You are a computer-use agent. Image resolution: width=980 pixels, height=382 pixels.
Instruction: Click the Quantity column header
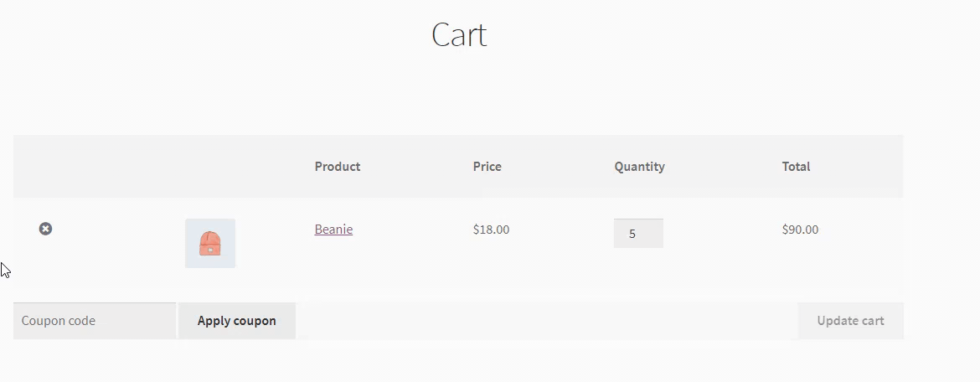click(639, 167)
